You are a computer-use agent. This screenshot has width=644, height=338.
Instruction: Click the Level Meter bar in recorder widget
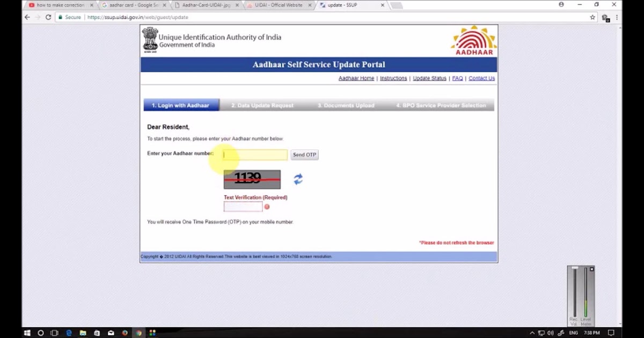click(x=586, y=292)
